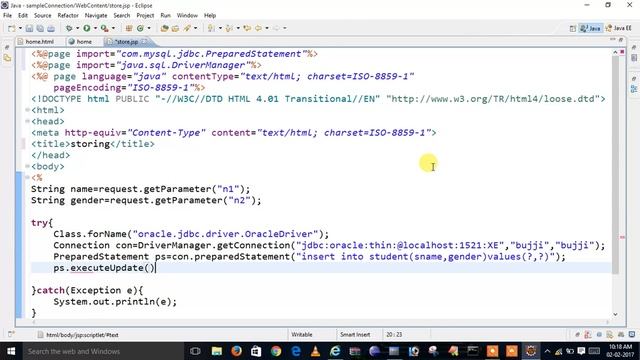Click the html/body/jsp:scriptlet breadcrumb in status bar

[82, 335]
